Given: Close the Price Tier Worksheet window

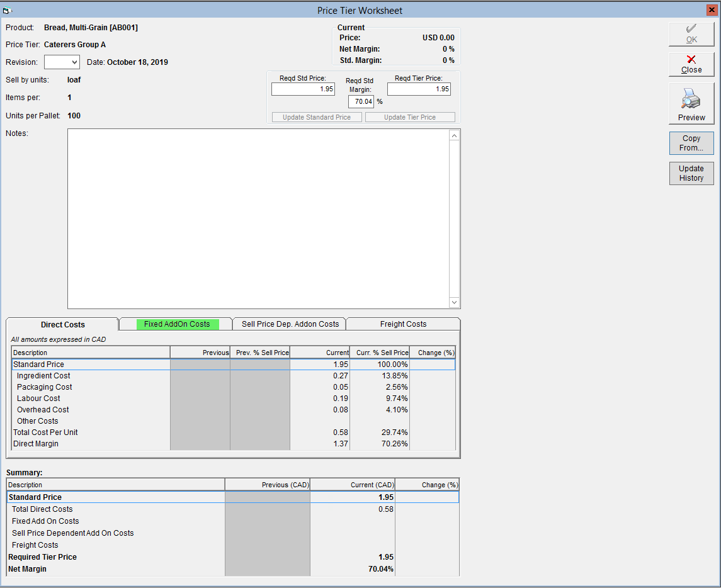Looking at the screenshot, I should point(712,9).
